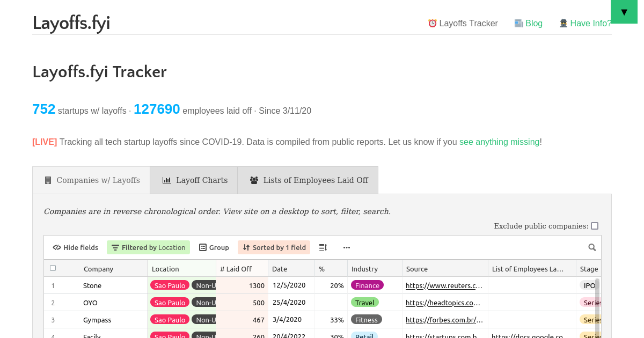Click the Sao Paulo tag in Gympass row
Image resolution: width=644 pixels, height=338 pixels.
170,320
